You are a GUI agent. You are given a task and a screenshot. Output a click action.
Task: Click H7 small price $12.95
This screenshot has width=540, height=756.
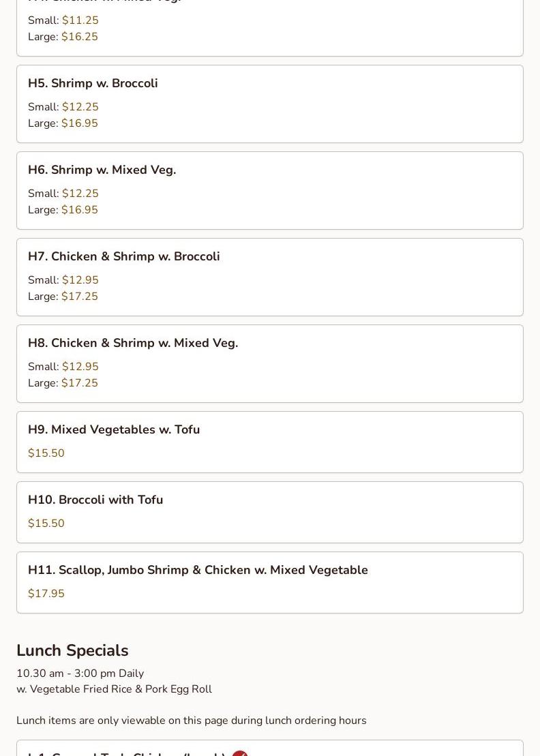coord(80,280)
